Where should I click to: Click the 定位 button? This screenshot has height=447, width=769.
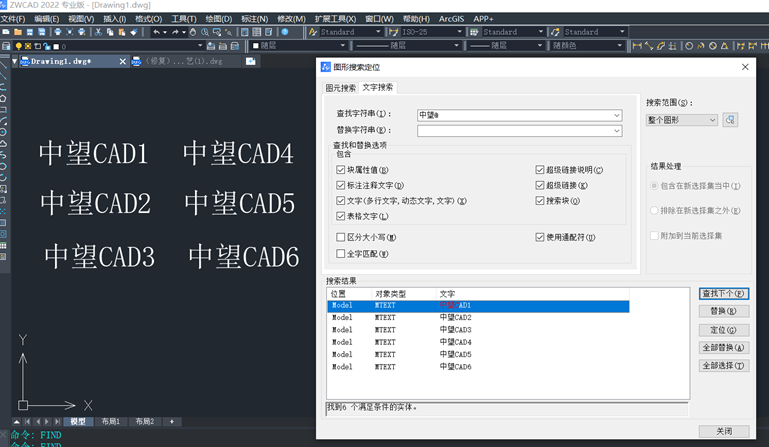click(x=723, y=330)
